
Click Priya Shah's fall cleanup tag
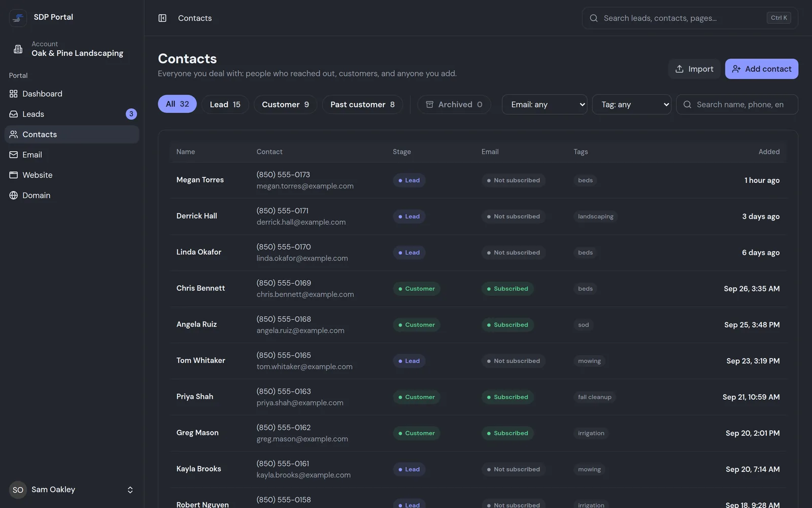click(595, 397)
